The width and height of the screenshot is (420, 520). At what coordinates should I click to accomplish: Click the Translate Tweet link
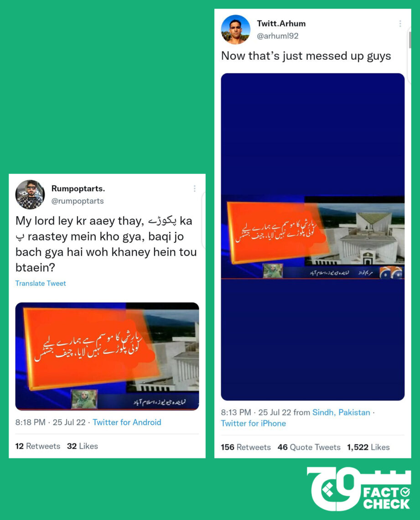tap(41, 283)
